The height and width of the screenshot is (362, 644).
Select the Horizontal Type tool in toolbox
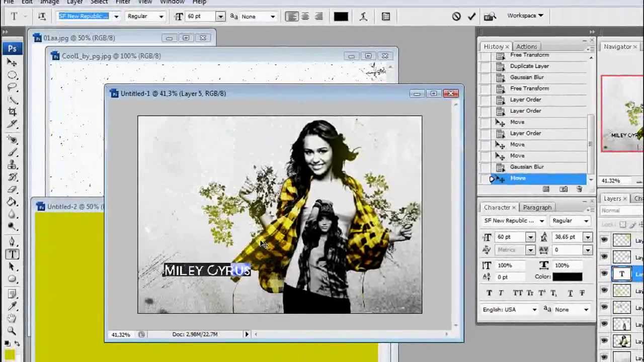(12, 255)
